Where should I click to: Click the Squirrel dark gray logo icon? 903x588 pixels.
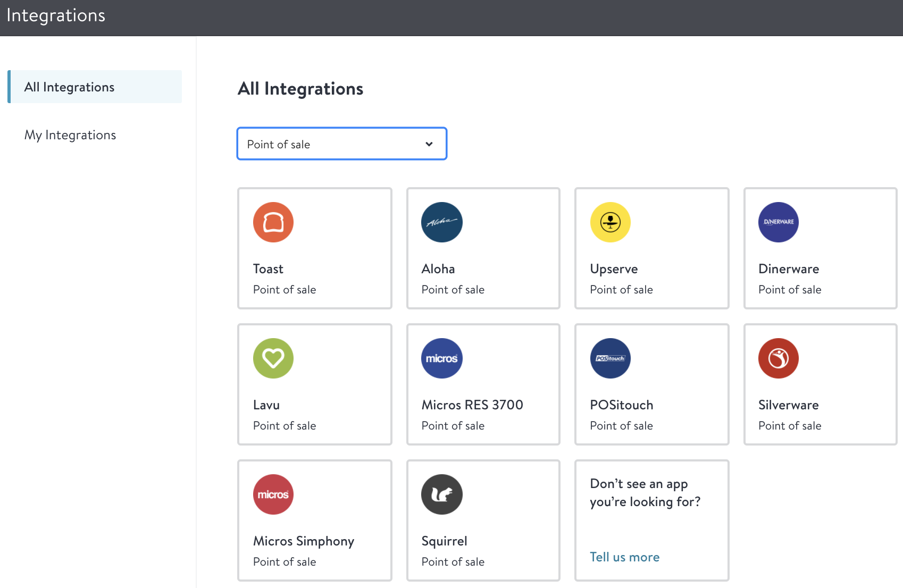click(442, 494)
